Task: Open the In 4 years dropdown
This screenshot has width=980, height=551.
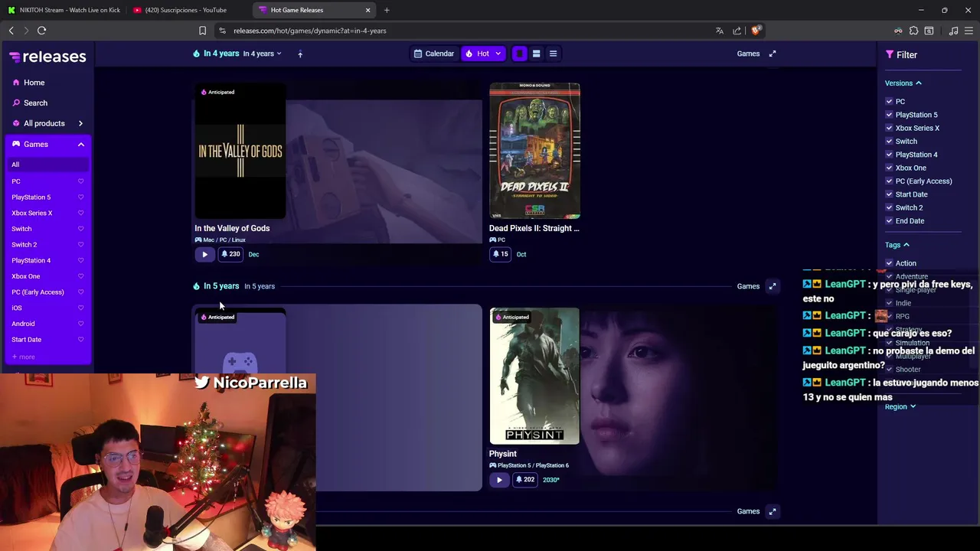Action: (x=262, y=54)
